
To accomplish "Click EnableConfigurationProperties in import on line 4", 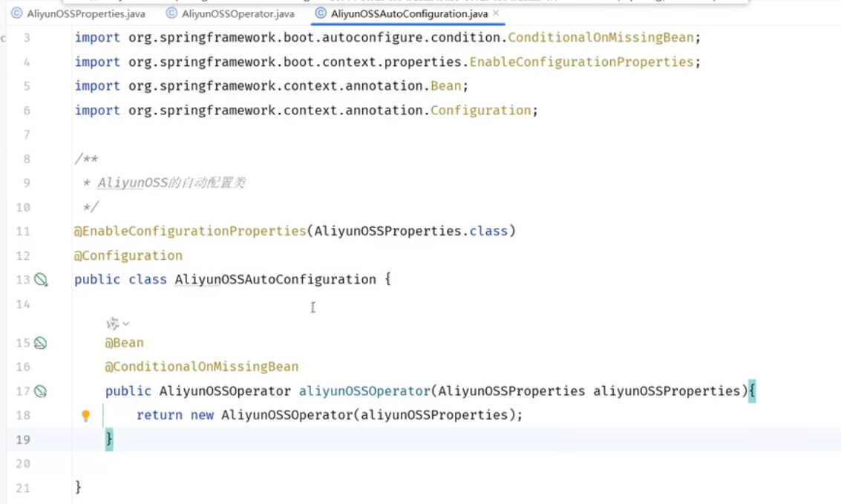I will coord(581,62).
